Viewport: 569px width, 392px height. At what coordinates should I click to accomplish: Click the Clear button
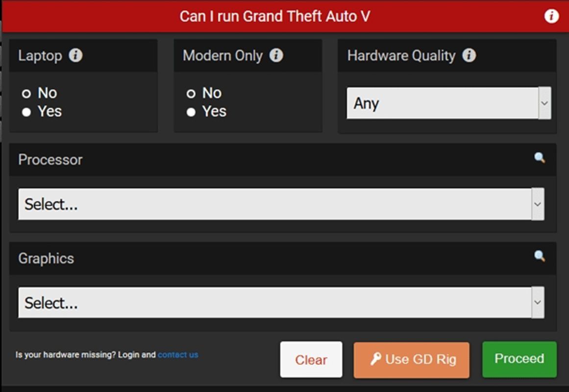(x=311, y=359)
